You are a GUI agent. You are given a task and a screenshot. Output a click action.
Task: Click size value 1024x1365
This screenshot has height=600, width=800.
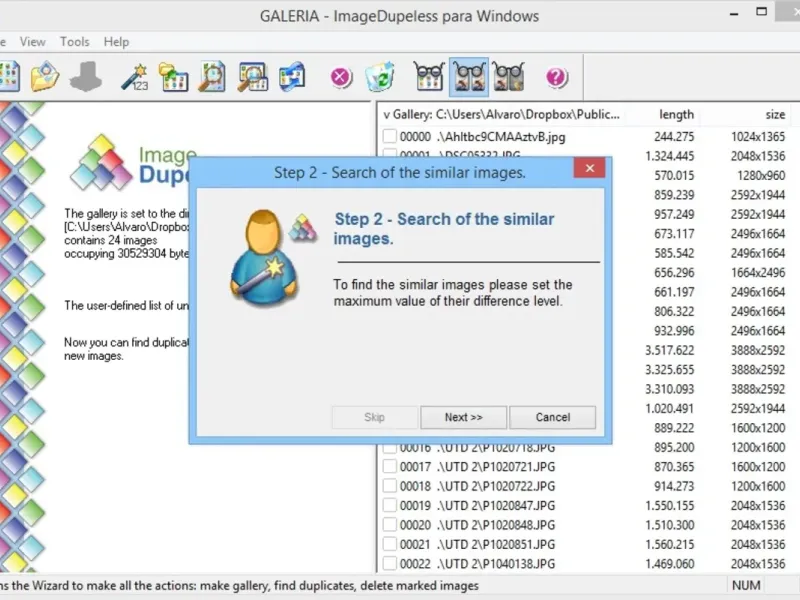pyautogui.click(x=758, y=137)
